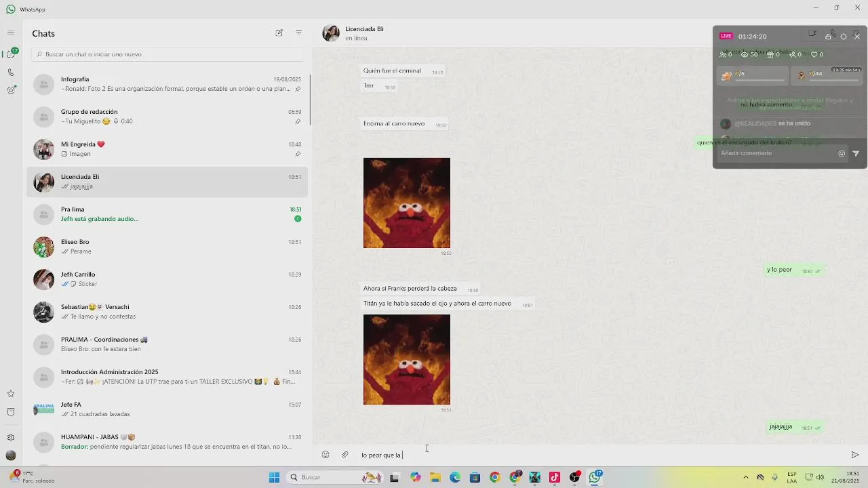Open the Infografía chat
868x488 pixels.
click(x=167, y=84)
